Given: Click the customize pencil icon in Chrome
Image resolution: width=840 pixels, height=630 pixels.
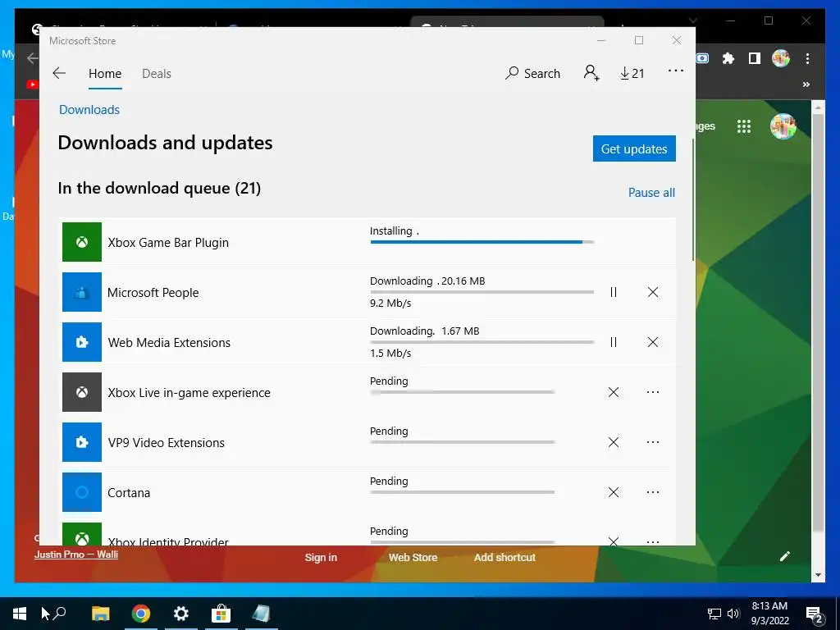Looking at the screenshot, I should coord(785,557).
